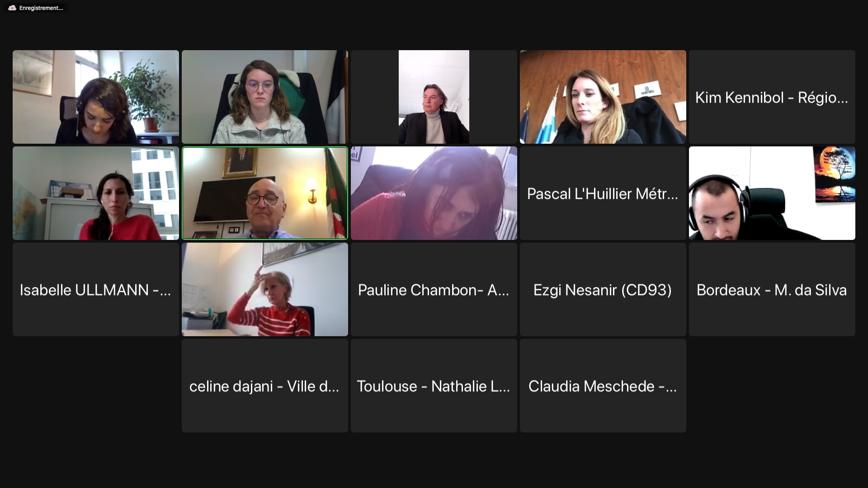Select the Isabelle ULLMANN participant tile
Image resolution: width=868 pixels, height=488 pixels.
tap(96, 289)
